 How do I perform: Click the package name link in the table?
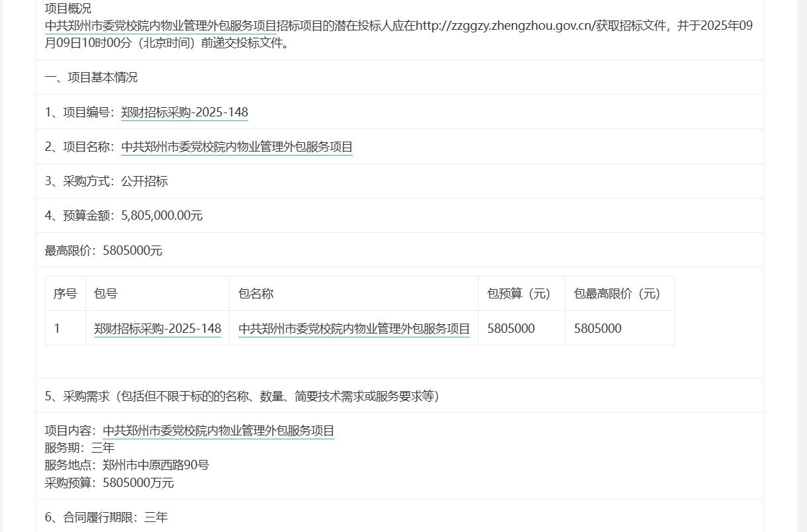(x=354, y=328)
